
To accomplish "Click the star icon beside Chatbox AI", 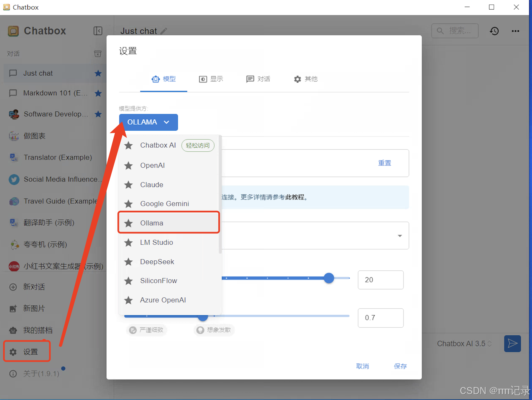I will pos(129,145).
